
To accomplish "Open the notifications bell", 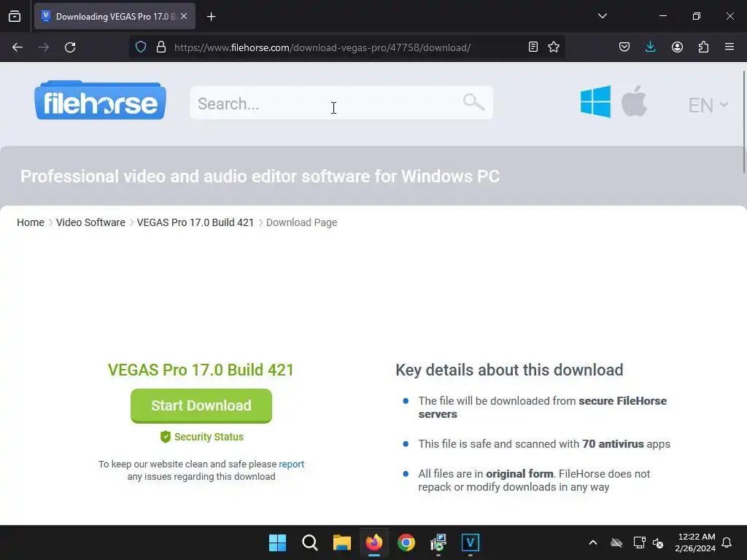I will click(727, 542).
